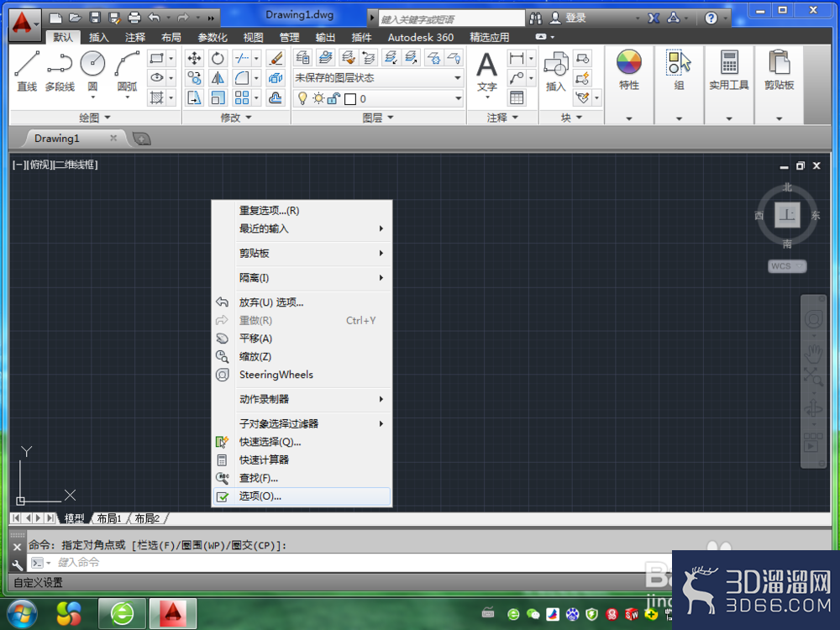Click the command line input field
Viewport: 840px width, 630px height.
pyautogui.click(x=349, y=562)
